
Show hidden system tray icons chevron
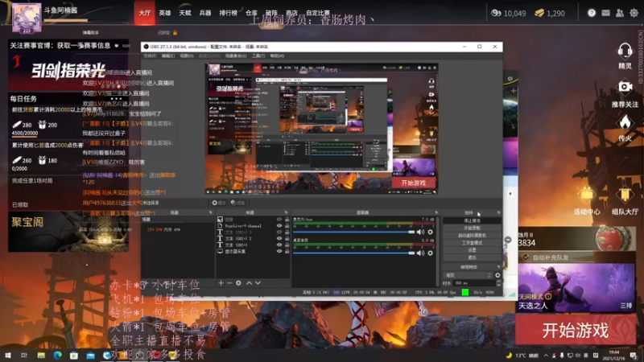(546, 356)
